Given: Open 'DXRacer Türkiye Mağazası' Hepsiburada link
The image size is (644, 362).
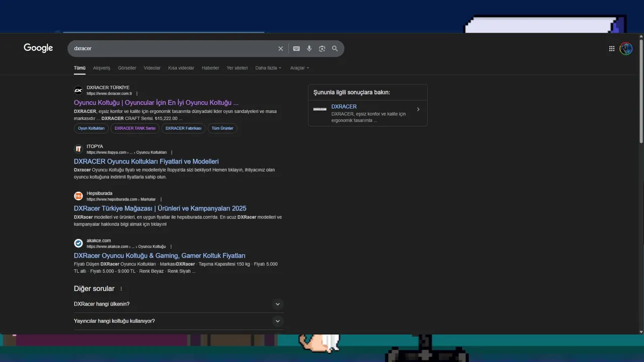Looking at the screenshot, I should click(x=160, y=208).
